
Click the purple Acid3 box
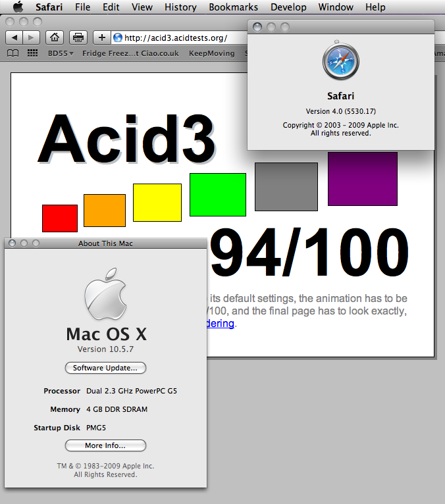(x=363, y=179)
